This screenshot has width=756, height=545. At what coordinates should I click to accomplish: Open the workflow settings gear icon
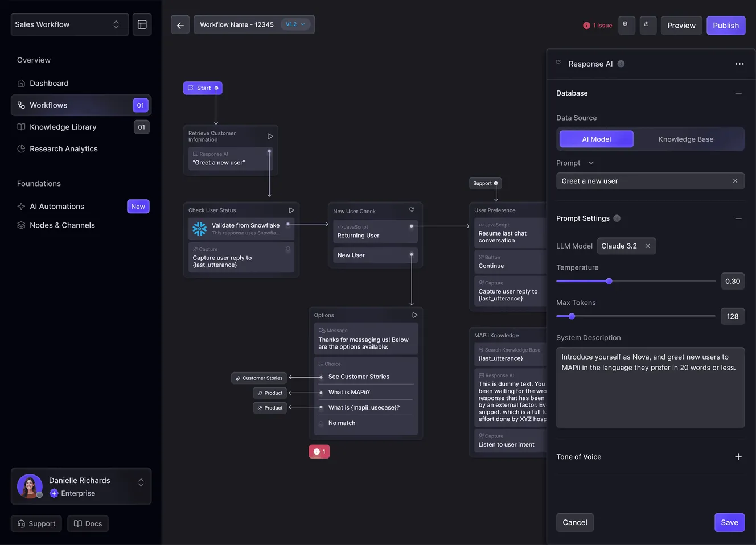coord(626,25)
